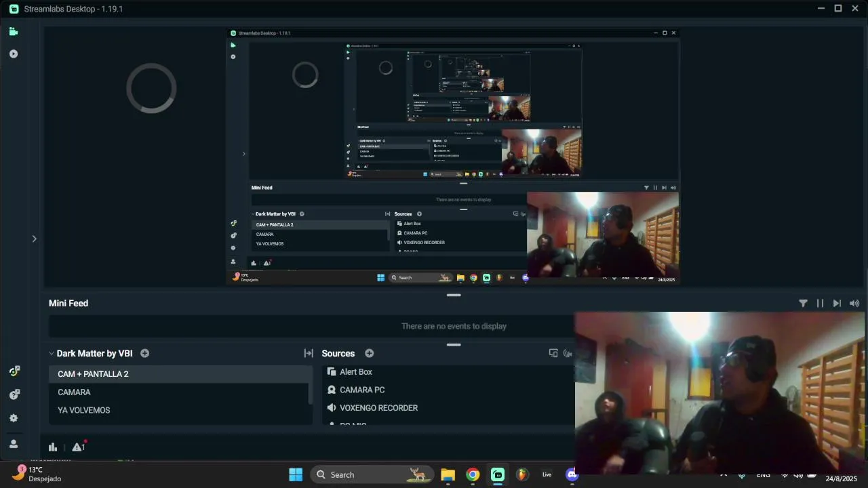
Task: Click the scenes list scrollbar
Action: [311, 394]
